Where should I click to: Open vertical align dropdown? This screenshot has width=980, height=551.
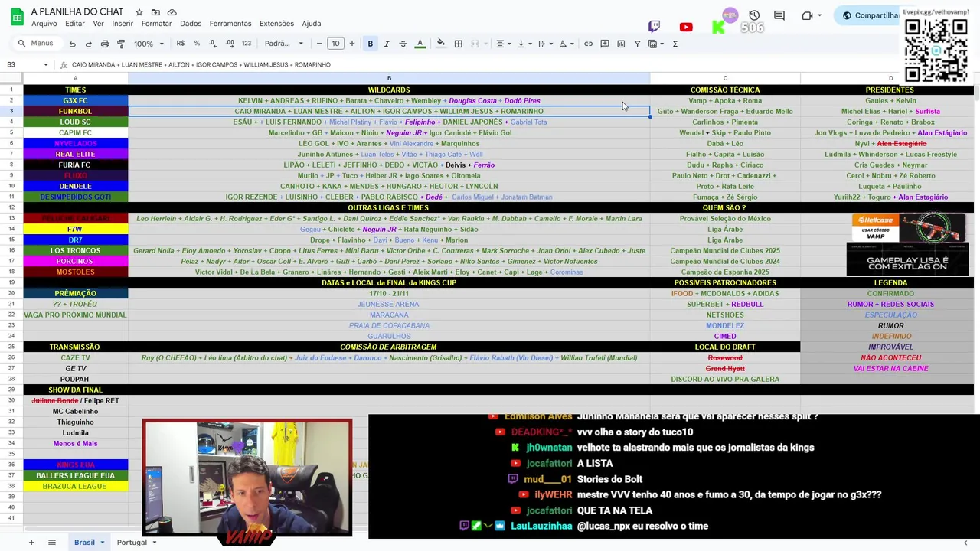tap(523, 44)
